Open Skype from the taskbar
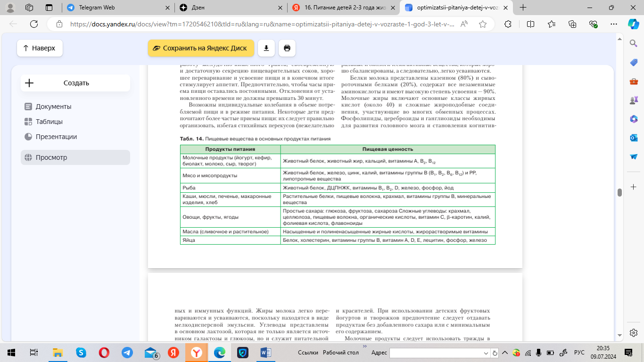 (81, 353)
